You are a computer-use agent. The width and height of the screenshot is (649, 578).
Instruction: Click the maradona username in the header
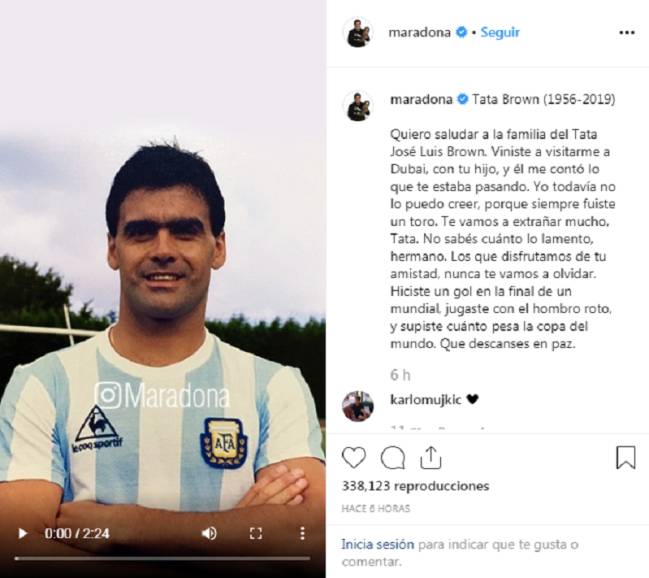[x=419, y=32]
